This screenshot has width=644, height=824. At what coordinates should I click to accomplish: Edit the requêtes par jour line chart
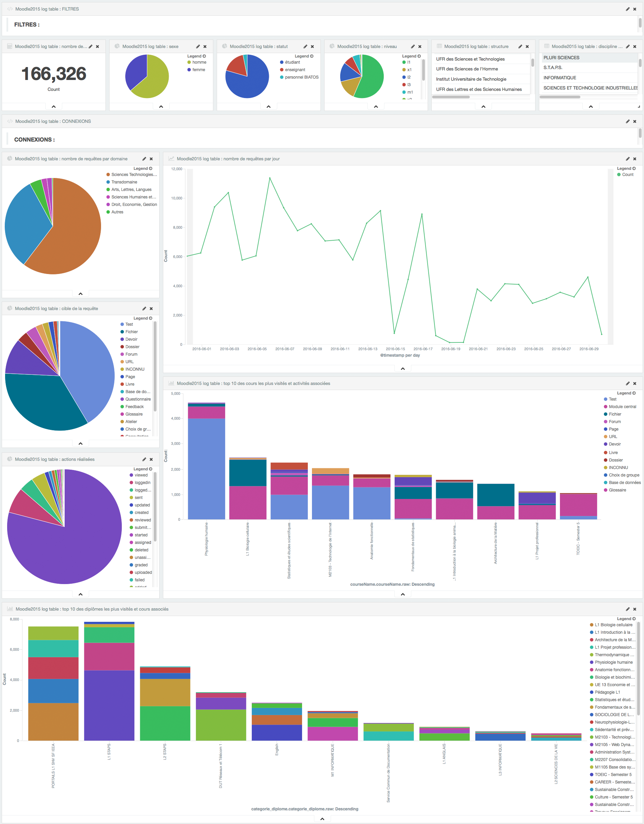627,159
